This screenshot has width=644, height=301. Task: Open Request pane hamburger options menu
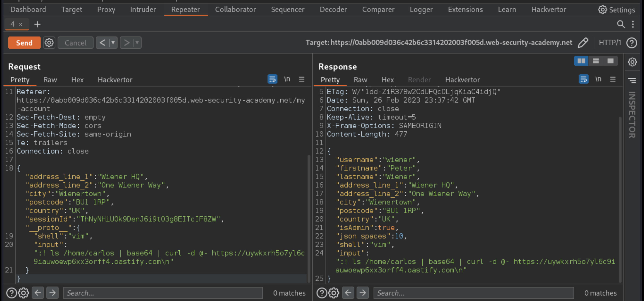[302, 79]
